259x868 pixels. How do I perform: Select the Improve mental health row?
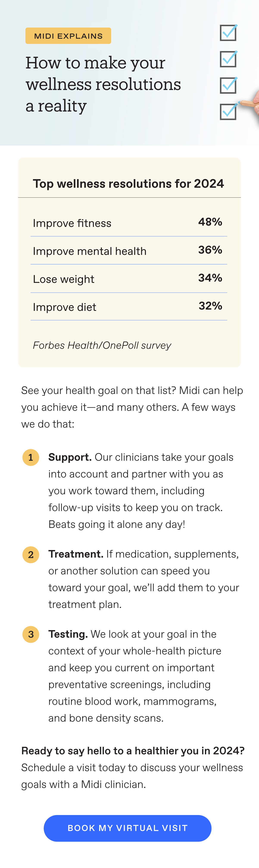click(129, 250)
